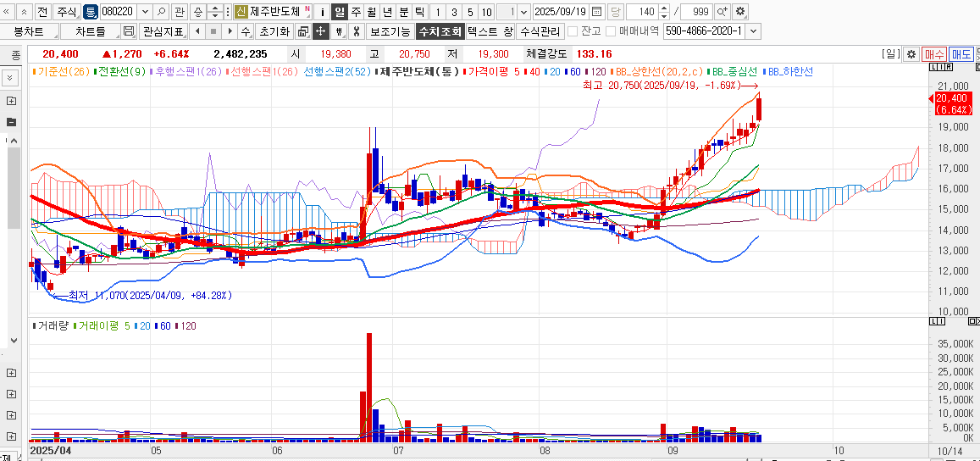Toggle the 수치조회 value lookup mode
Viewport: 980px width, 461px height.
point(440,31)
